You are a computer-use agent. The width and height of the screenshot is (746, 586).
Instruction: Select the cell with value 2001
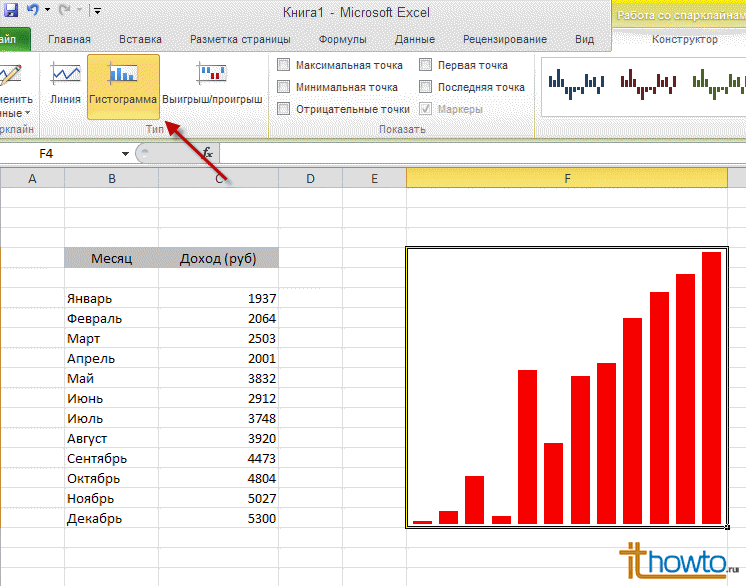(219, 358)
